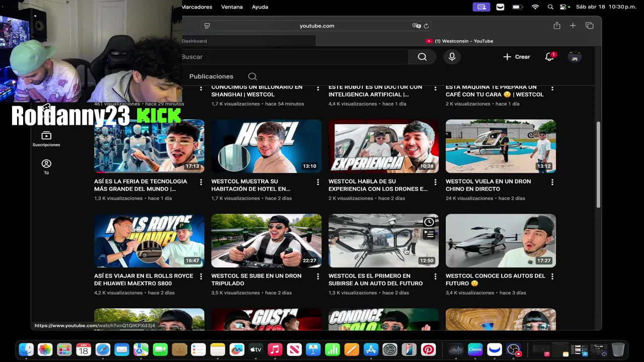Open the Ayuda menu
The image size is (644, 362).
coord(260,7)
